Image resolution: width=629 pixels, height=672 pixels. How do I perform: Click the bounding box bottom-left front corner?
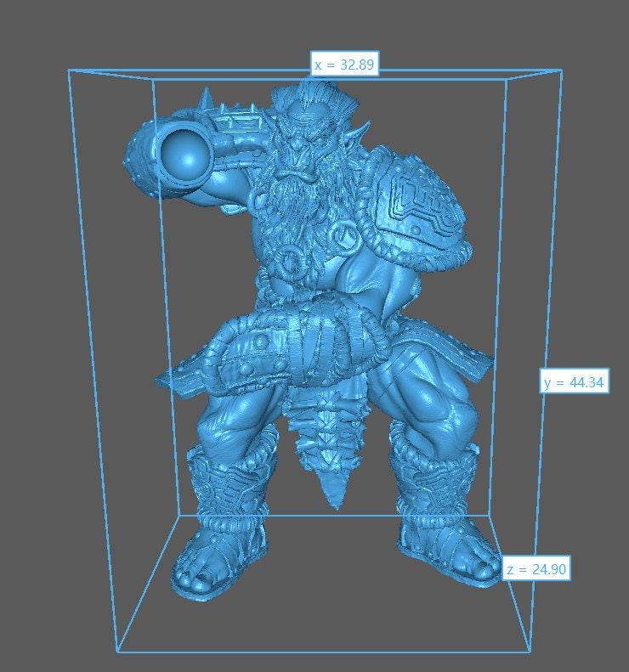pos(116,652)
